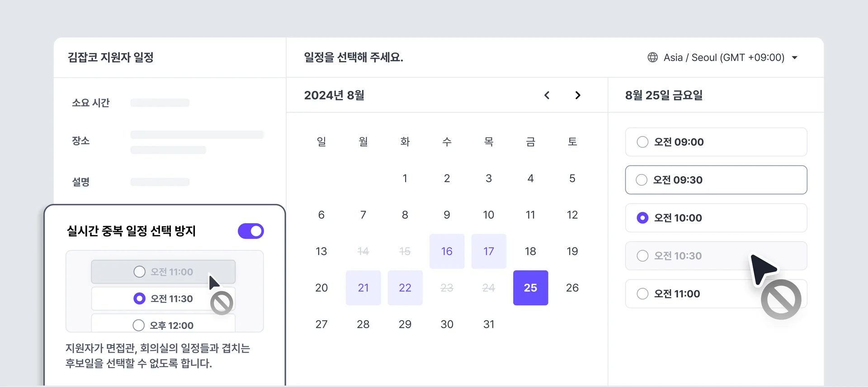This screenshot has height=387, width=868.
Task: Click the blocked cursor icon near 오전 11:00
Action: click(222, 302)
